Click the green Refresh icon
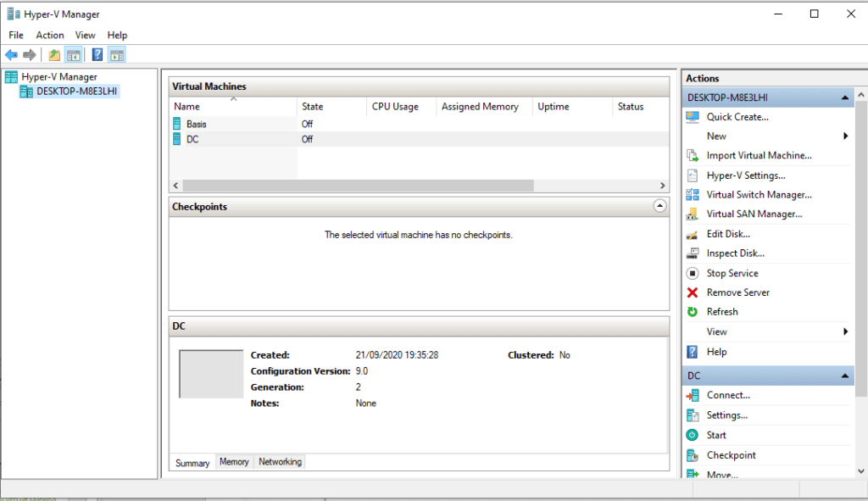Image resolution: width=868 pixels, height=501 pixels. point(693,312)
